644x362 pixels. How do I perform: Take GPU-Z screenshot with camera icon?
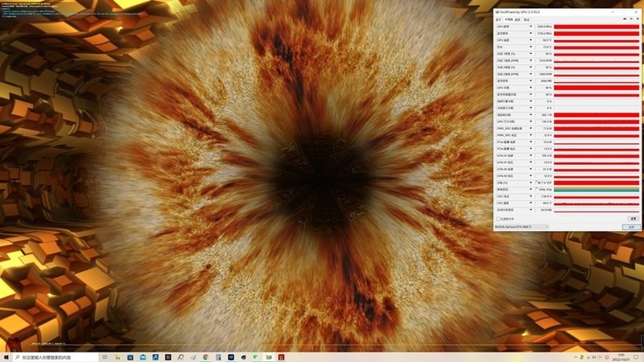pos(625,19)
